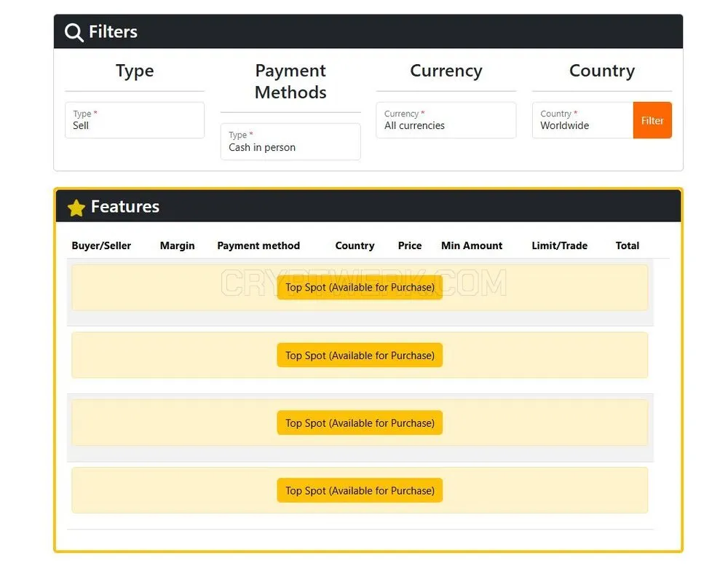Click the orange Filter button
The image size is (728, 566).
coord(652,120)
